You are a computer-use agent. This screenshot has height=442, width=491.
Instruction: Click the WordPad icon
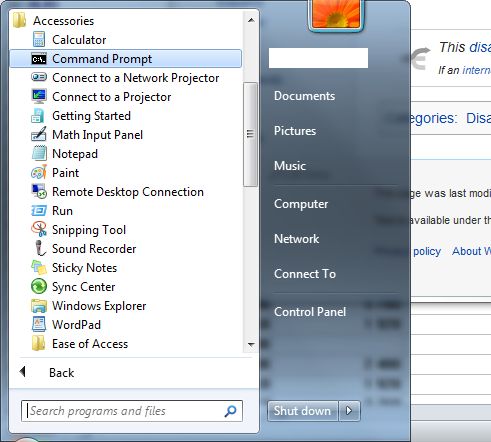(x=39, y=324)
